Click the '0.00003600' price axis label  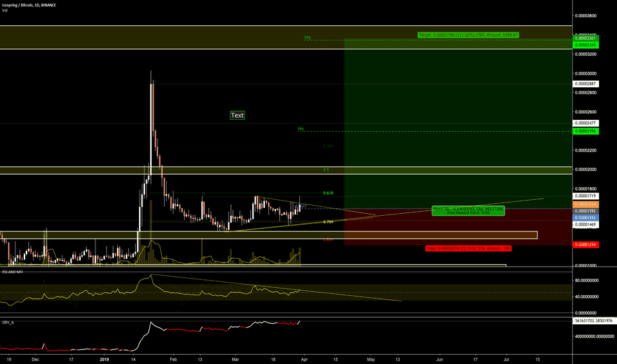point(585,16)
